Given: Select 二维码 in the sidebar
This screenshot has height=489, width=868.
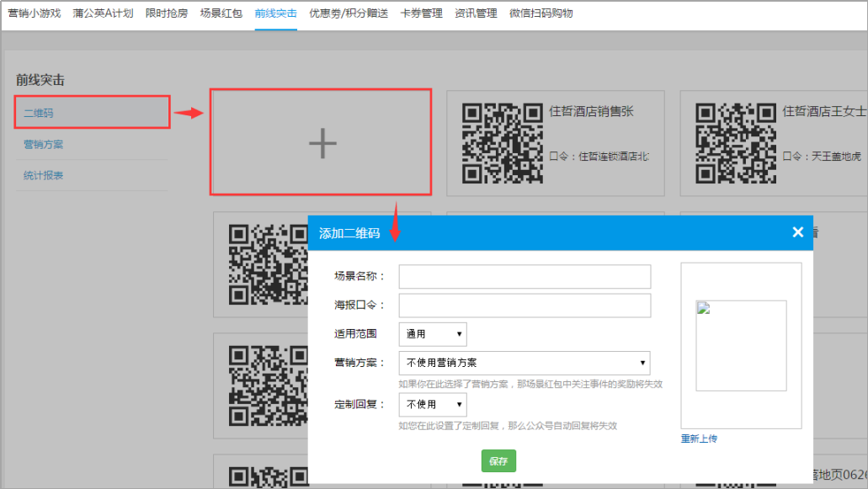Looking at the screenshot, I should (x=92, y=112).
